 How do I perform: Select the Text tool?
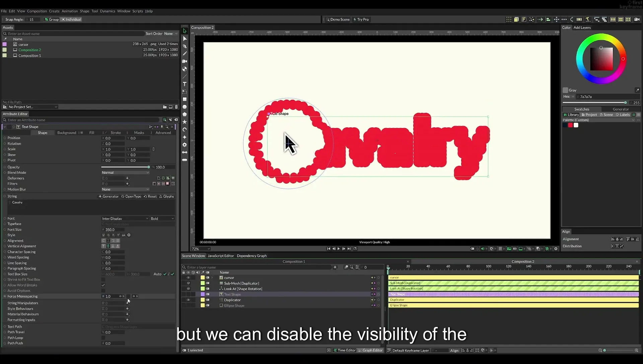click(185, 84)
